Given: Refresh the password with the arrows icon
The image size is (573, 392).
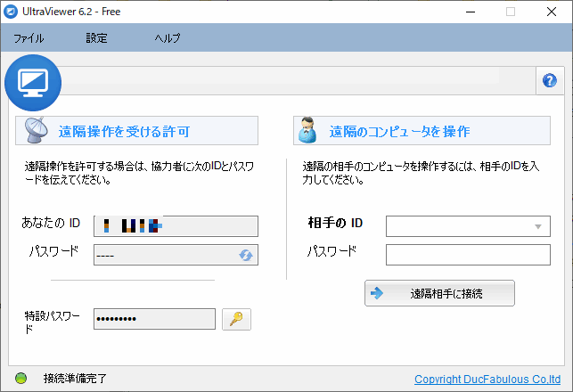Looking at the screenshot, I should [246, 255].
